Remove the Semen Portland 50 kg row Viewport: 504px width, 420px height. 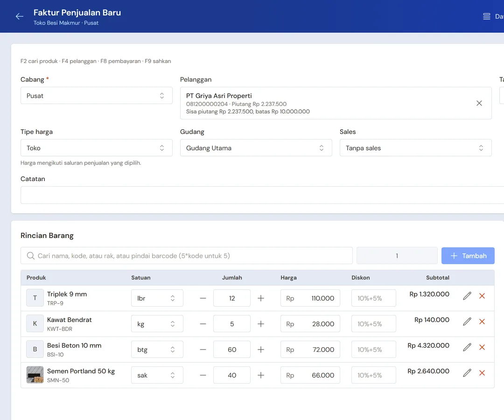pos(482,373)
